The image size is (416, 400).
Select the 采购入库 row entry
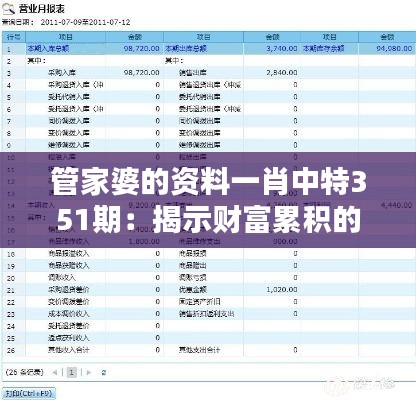coord(62,73)
